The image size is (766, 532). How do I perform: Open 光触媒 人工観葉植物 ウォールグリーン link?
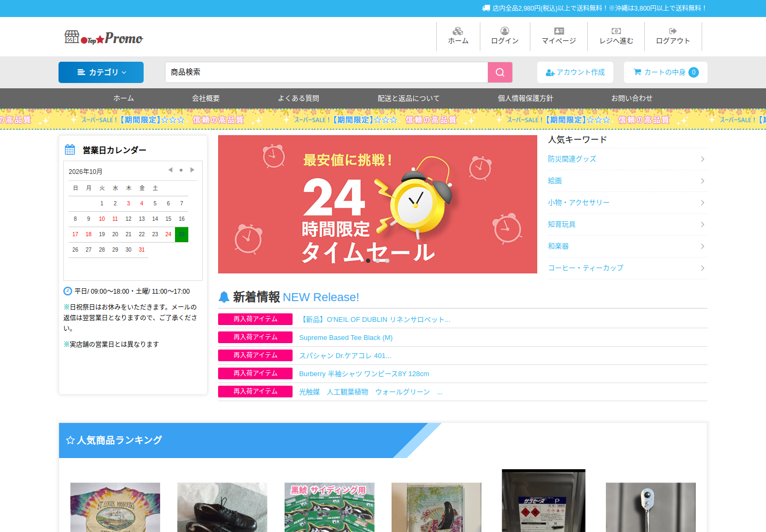click(x=371, y=392)
